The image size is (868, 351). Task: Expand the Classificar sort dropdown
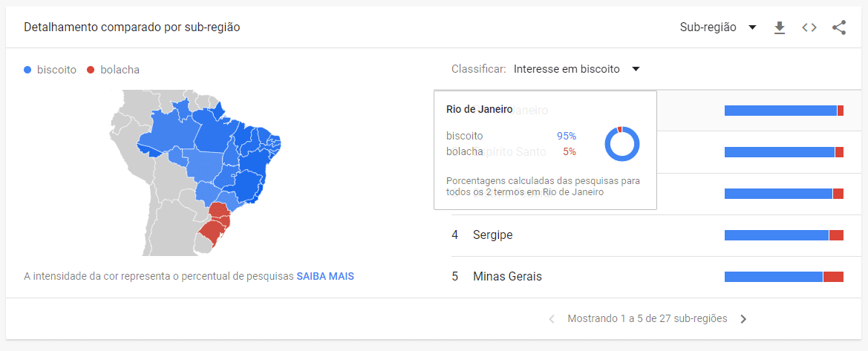[x=575, y=69]
